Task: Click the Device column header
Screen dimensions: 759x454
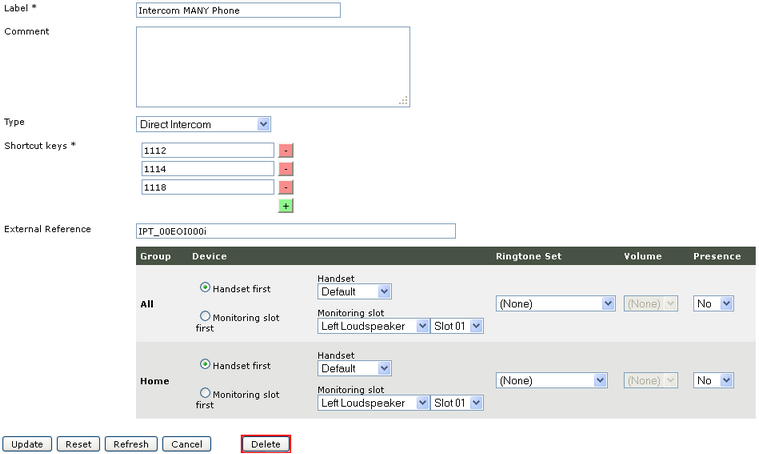Action: pos(209,257)
